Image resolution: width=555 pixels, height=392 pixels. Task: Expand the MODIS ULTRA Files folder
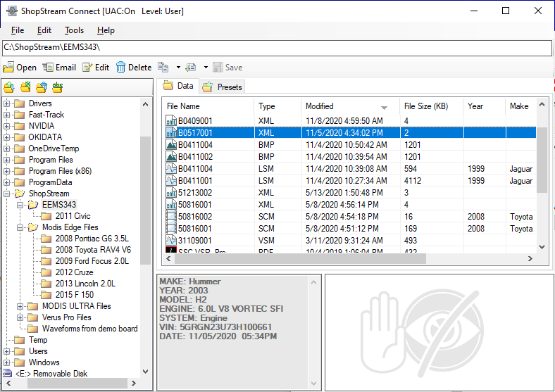point(20,306)
